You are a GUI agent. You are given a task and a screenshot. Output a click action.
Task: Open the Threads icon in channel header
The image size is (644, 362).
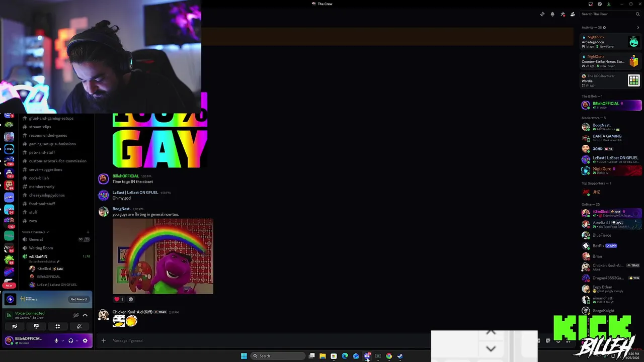pyautogui.click(x=542, y=14)
